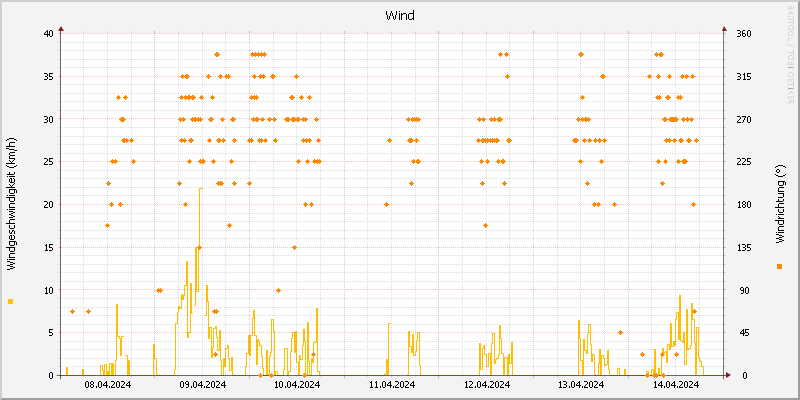Viewport: 800px width, 400px height.
Task: Click the right axis value 45
Action: (x=744, y=333)
